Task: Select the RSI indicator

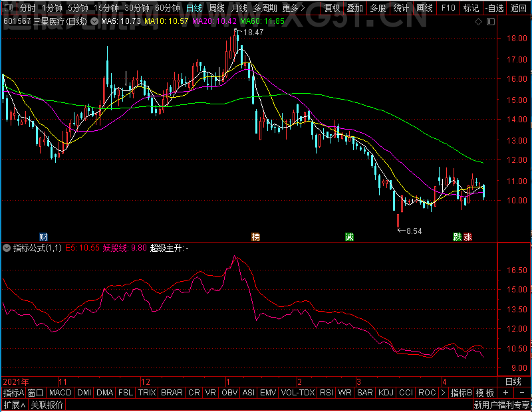Action: [327, 393]
